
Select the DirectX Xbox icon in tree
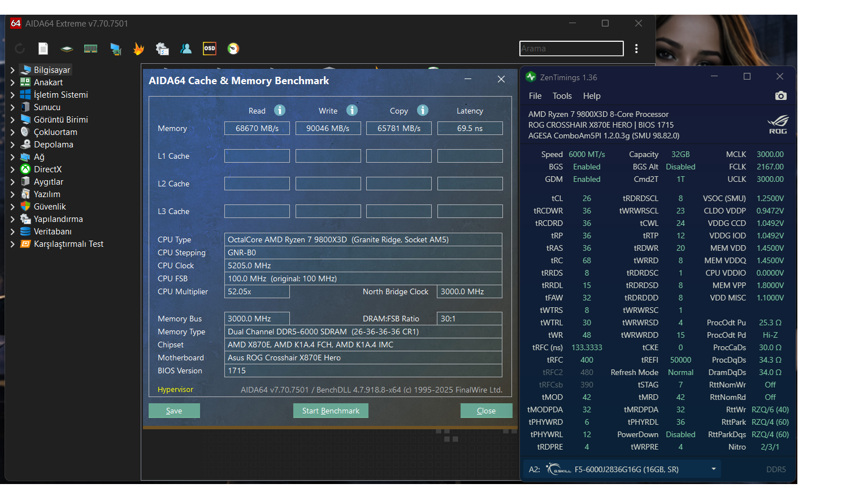click(x=25, y=169)
